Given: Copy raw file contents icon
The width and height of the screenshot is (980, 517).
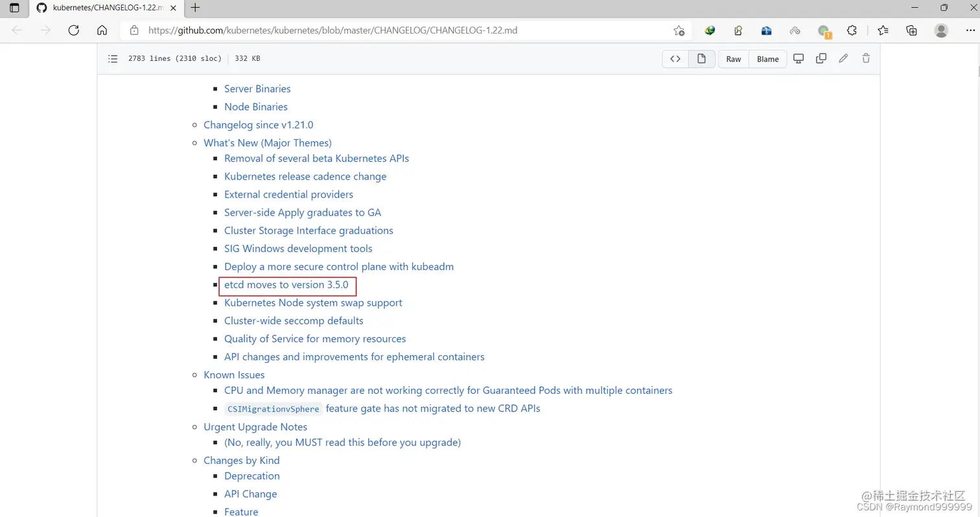Looking at the screenshot, I should (x=821, y=58).
